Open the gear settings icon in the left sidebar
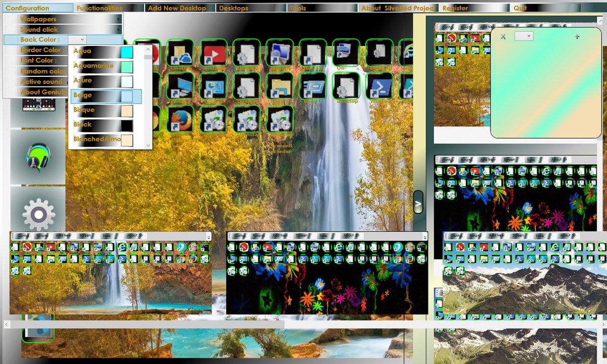 (x=39, y=214)
